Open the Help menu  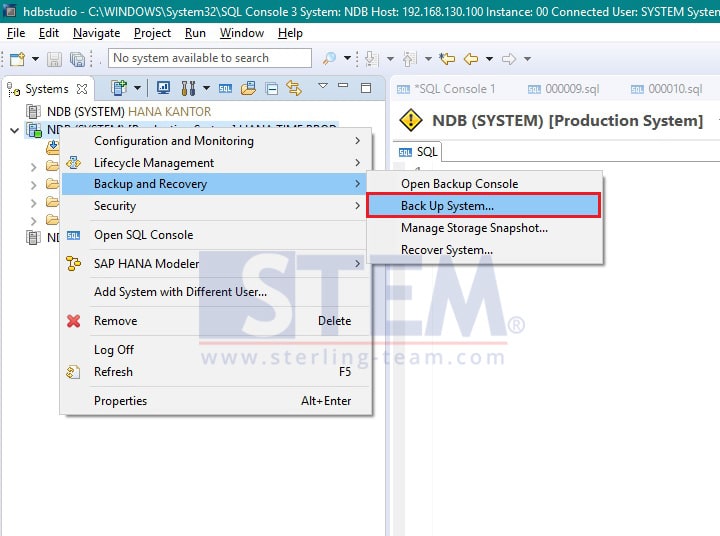coord(290,33)
